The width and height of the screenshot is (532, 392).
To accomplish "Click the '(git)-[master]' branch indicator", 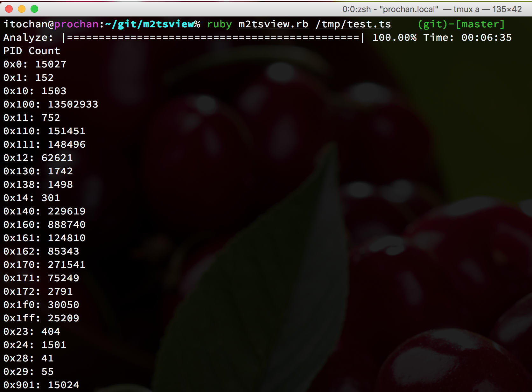I will (461, 24).
